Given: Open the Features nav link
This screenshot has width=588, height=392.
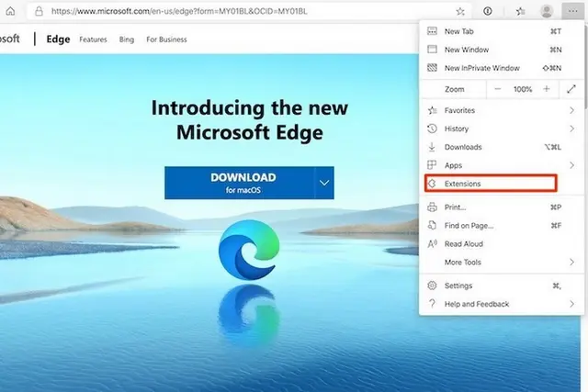Looking at the screenshot, I should pyautogui.click(x=93, y=39).
